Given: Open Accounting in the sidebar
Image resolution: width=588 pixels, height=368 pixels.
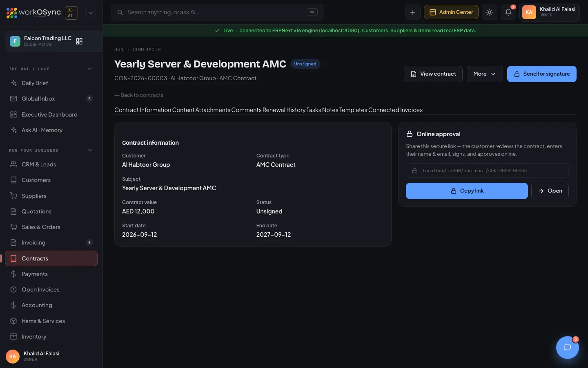Looking at the screenshot, I should (51, 305).
